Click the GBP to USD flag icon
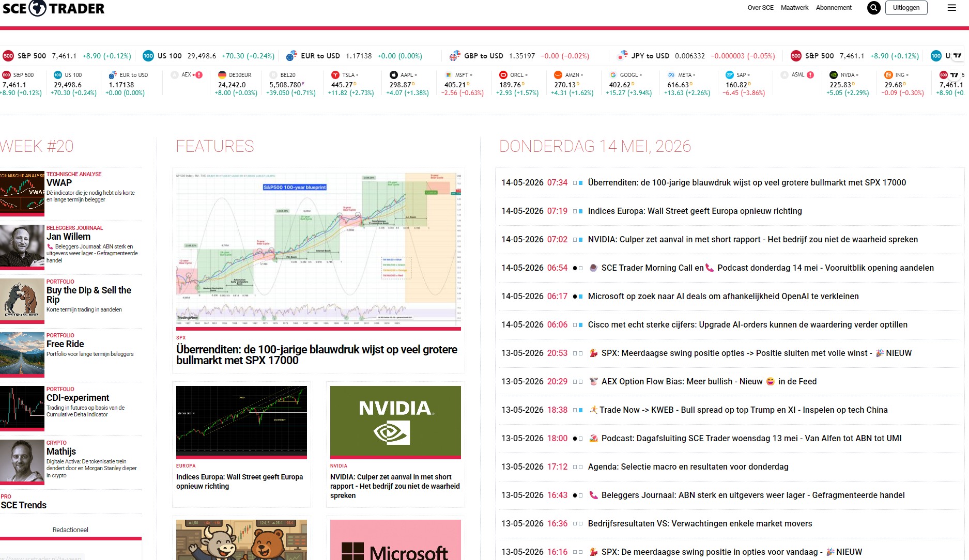The image size is (969, 560). 455,56
